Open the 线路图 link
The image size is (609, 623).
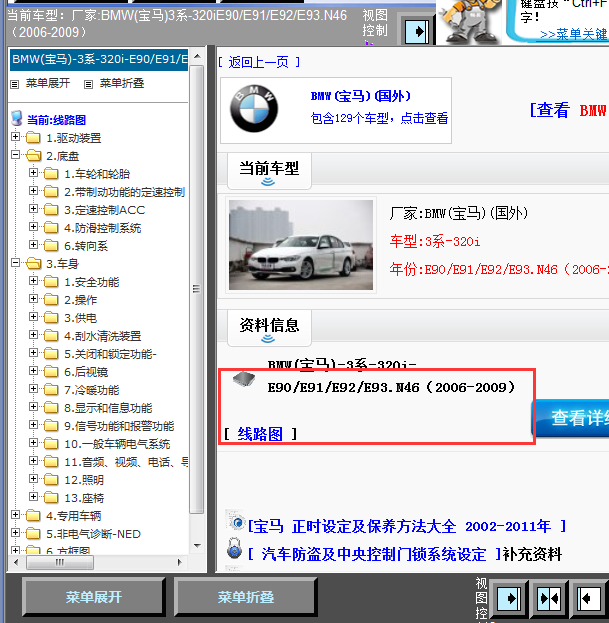(x=260, y=434)
